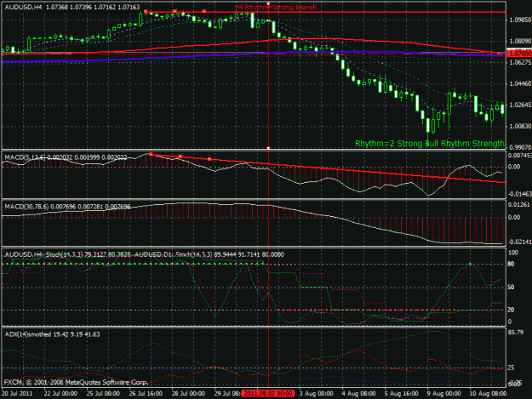Click the highlighted 2011.08.02 00:00 date marker

coord(267,393)
